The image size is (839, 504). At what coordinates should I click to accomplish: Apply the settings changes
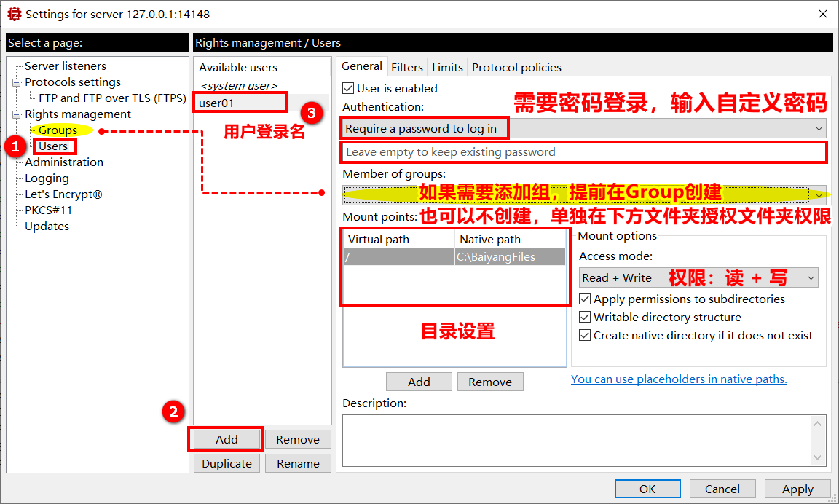point(797,489)
